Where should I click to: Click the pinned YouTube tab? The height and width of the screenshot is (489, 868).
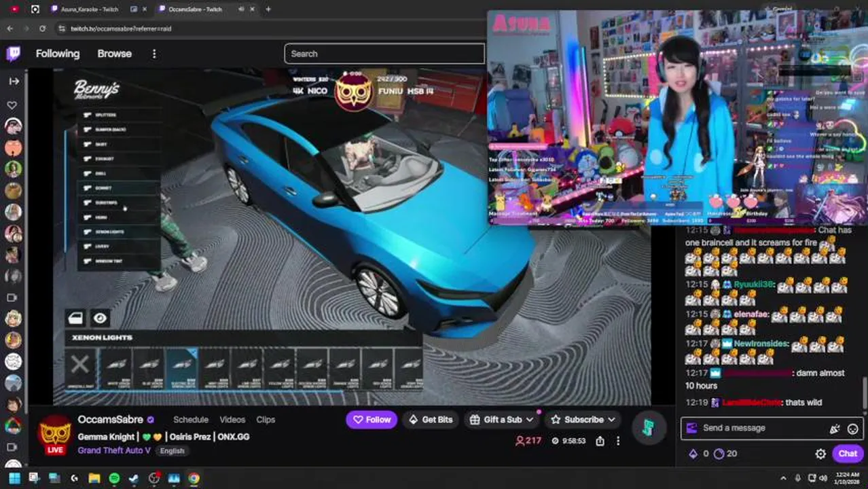tap(15, 9)
